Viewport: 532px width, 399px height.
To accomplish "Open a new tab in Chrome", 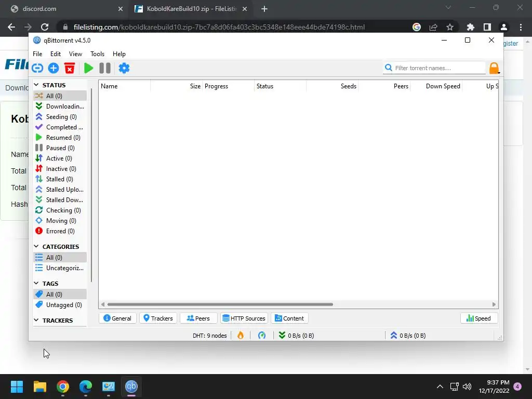I will 264,9.
